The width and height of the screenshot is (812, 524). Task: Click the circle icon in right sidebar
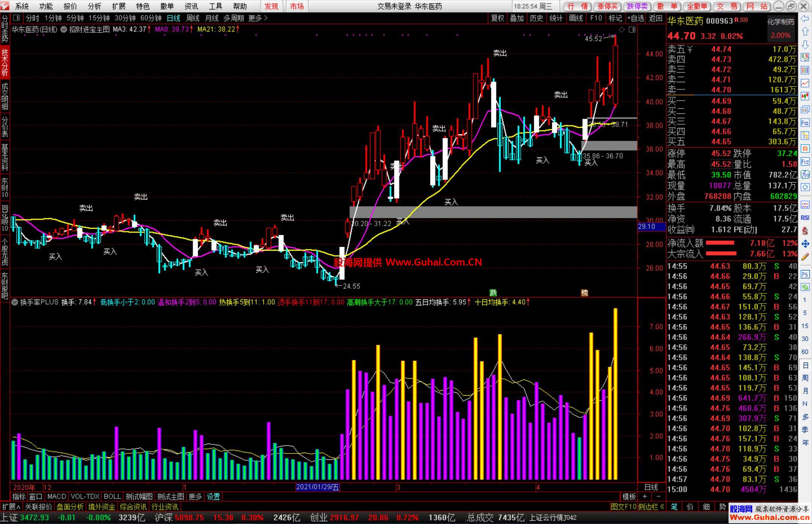(x=805, y=187)
